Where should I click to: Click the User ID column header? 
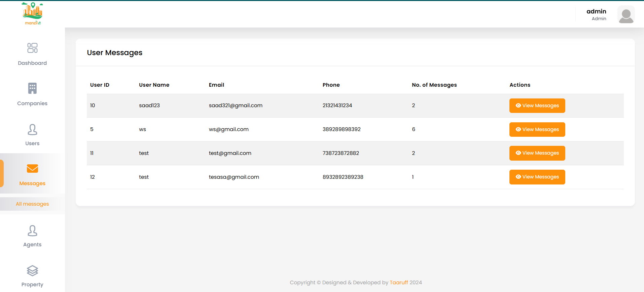point(100,85)
